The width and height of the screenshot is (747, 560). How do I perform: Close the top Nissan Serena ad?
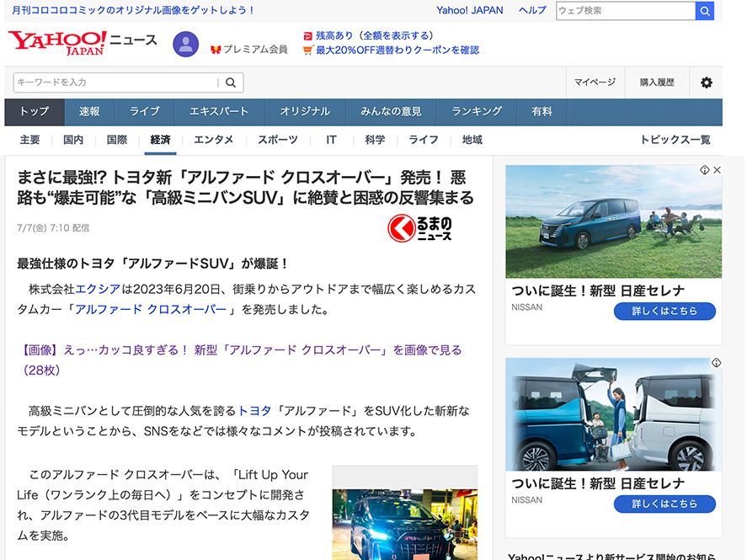click(717, 170)
